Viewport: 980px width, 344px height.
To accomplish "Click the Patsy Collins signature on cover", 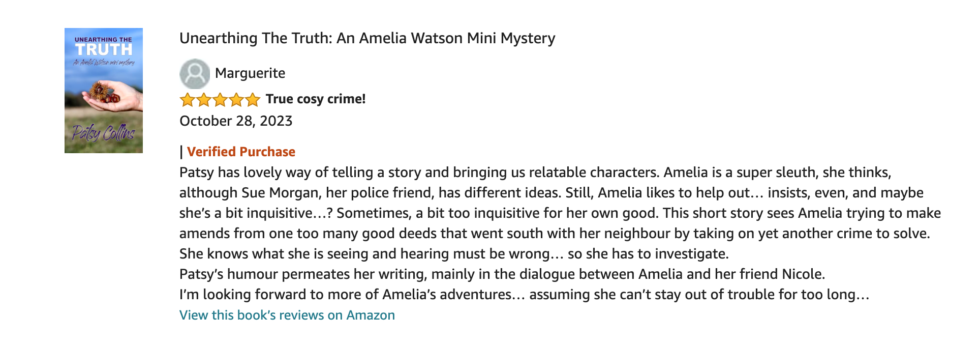I will tap(104, 132).
